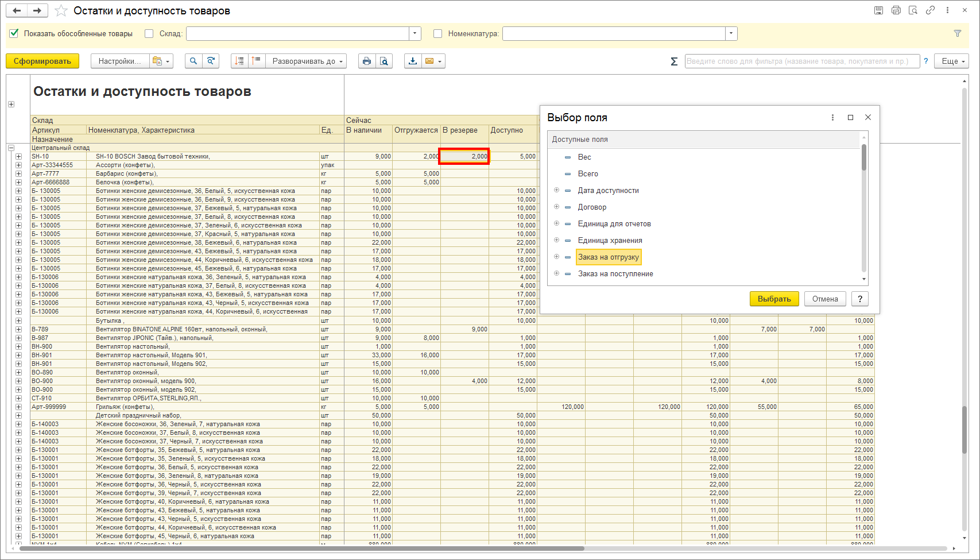Click the Детский праздничный набор row

pos(138,415)
